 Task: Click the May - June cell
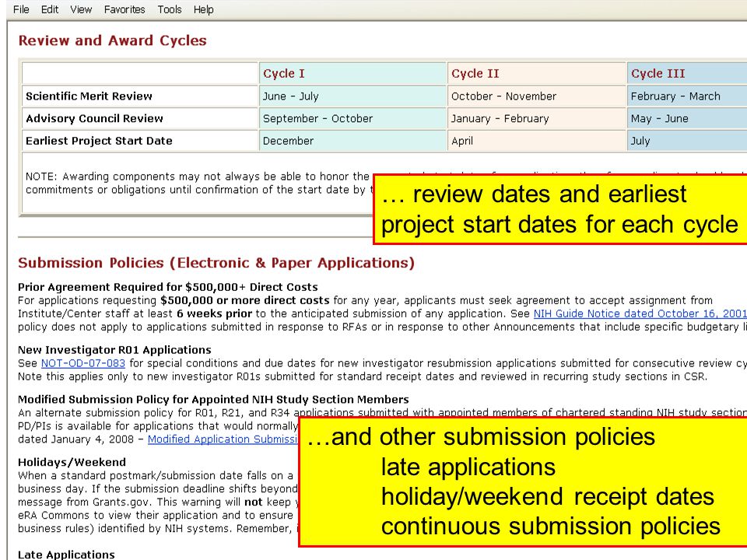pos(687,118)
